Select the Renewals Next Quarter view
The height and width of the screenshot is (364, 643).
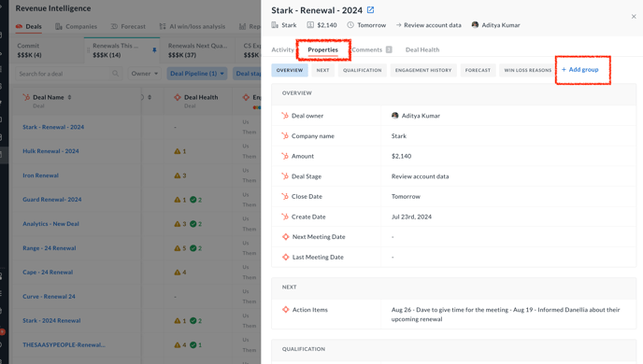(197, 50)
